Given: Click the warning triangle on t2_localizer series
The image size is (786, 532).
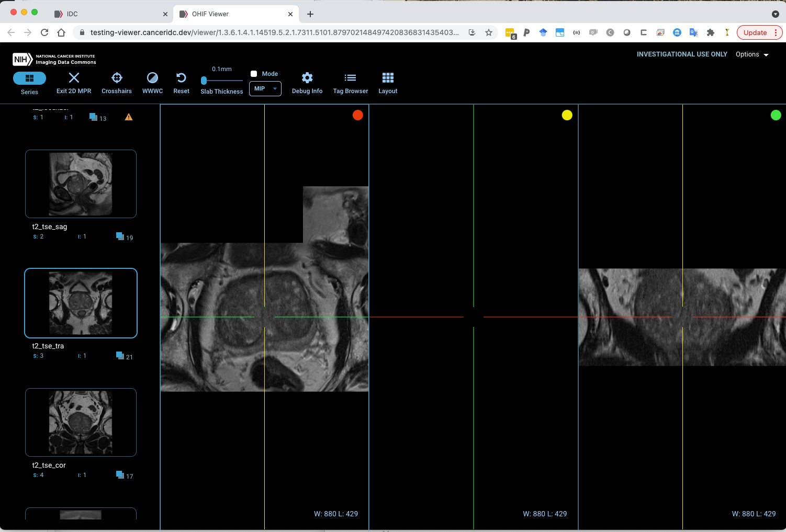Looking at the screenshot, I should (128, 117).
